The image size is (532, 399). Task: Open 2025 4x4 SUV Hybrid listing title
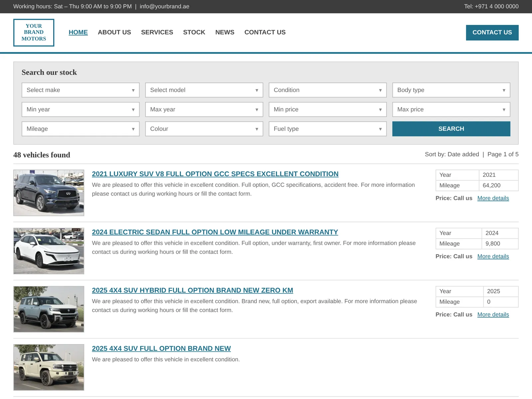click(193, 290)
